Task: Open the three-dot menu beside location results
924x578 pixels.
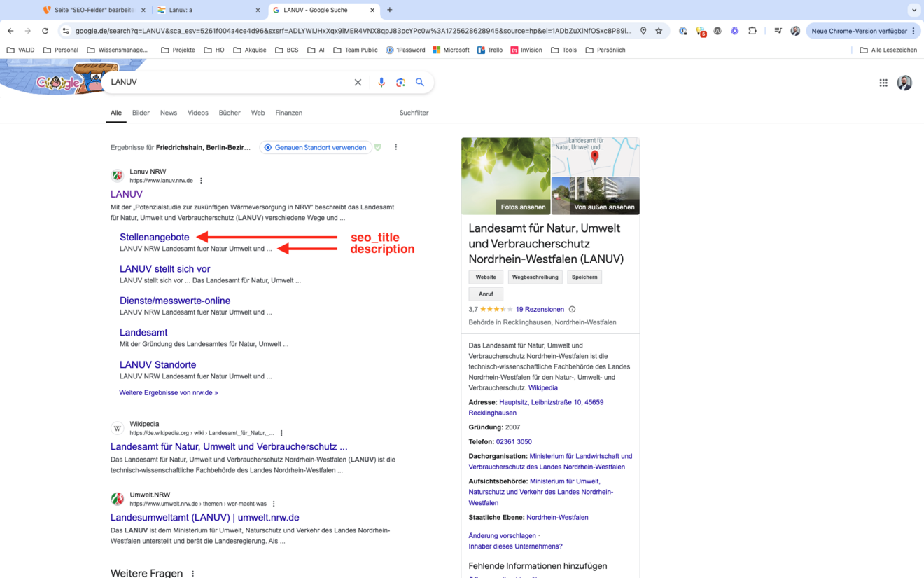Action: click(396, 147)
